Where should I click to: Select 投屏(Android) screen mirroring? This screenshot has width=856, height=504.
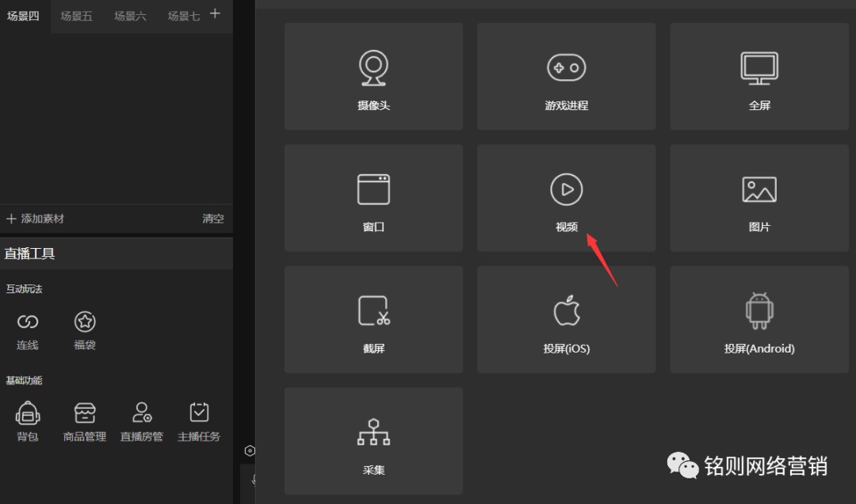(x=759, y=319)
